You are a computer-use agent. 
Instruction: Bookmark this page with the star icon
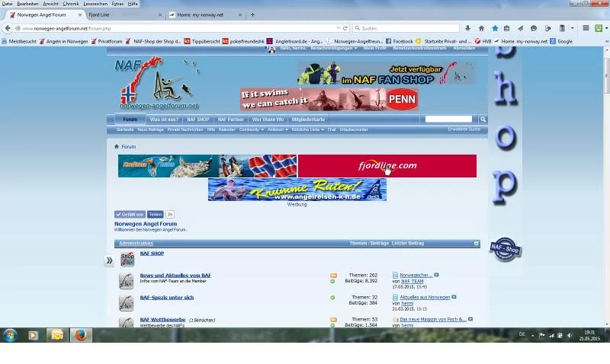[x=495, y=28]
